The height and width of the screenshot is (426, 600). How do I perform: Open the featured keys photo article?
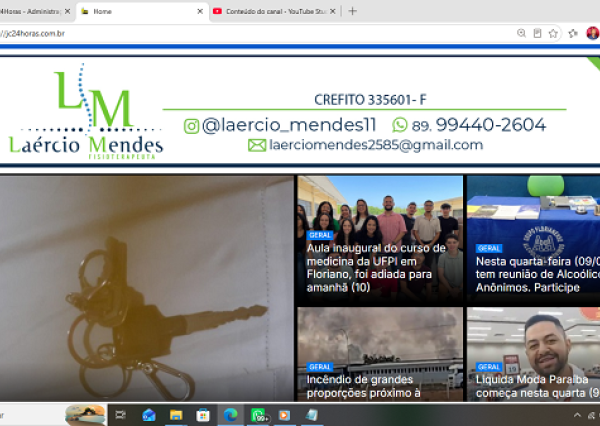(x=147, y=288)
